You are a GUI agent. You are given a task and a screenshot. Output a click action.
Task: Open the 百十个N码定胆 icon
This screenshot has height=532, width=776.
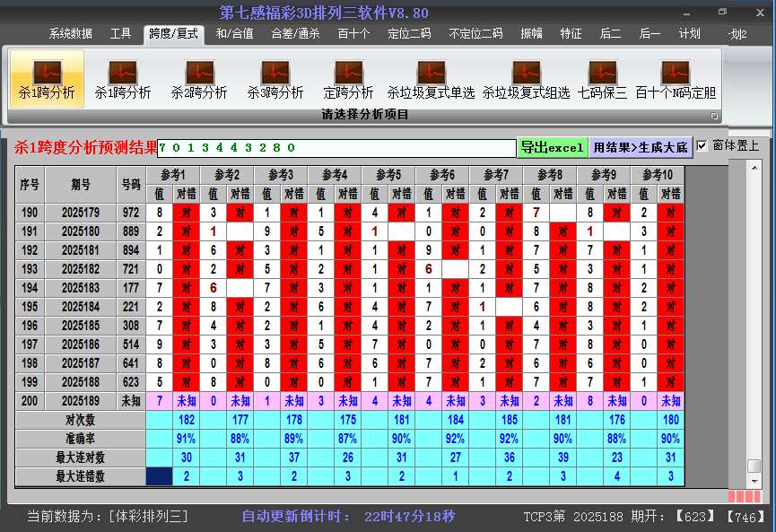click(676, 80)
